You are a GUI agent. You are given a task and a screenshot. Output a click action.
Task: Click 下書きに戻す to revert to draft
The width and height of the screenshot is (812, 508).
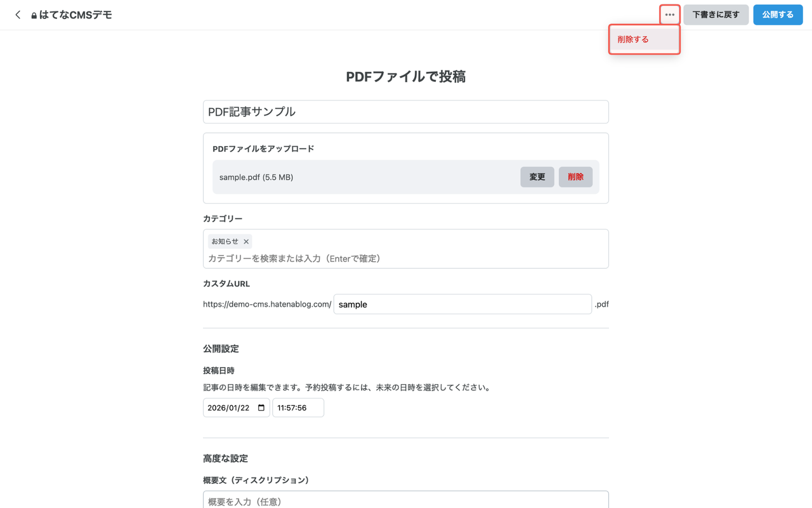coord(716,14)
